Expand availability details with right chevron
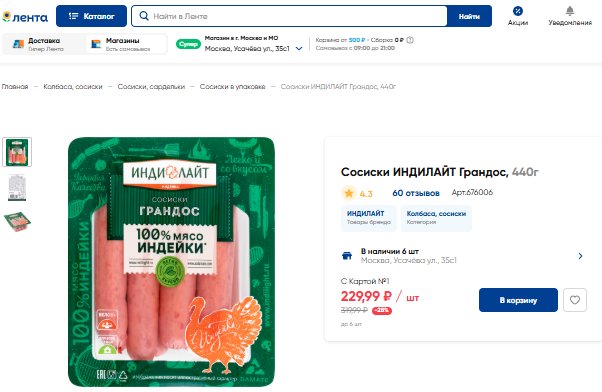 click(580, 256)
